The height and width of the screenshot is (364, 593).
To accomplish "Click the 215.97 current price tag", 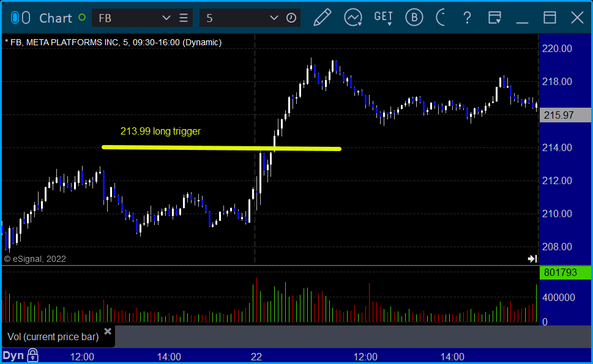I will [x=565, y=115].
